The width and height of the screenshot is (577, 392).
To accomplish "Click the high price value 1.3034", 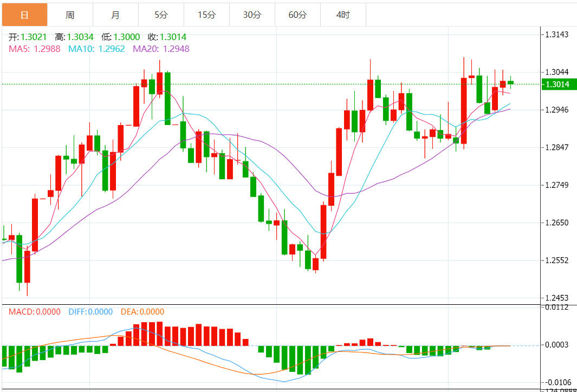I will pos(80,37).
